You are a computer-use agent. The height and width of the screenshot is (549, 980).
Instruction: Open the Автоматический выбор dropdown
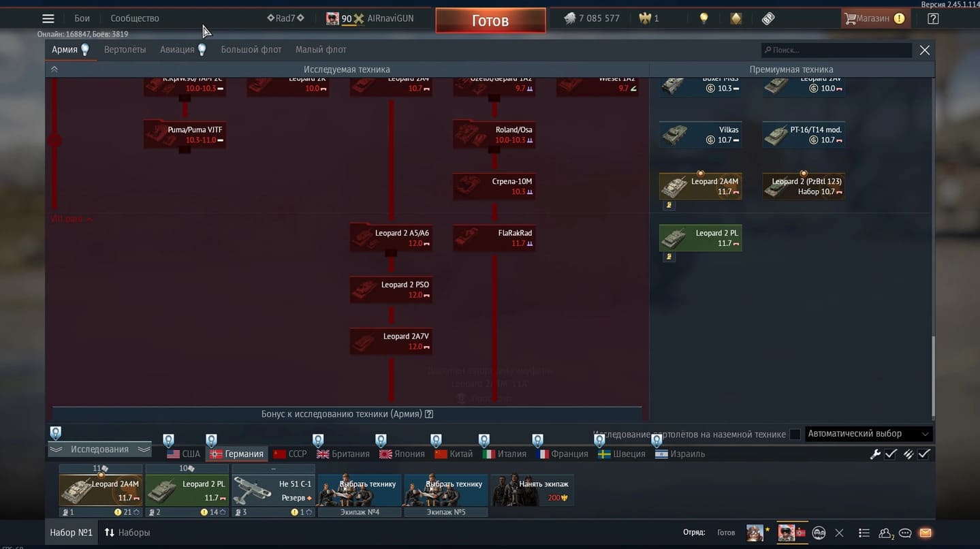coord(868,434)
